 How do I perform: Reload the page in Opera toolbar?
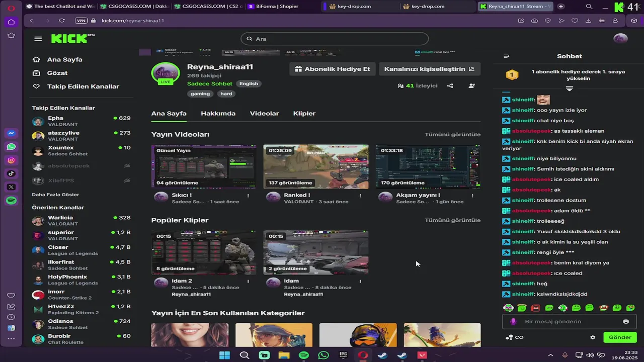coord(62,21)
